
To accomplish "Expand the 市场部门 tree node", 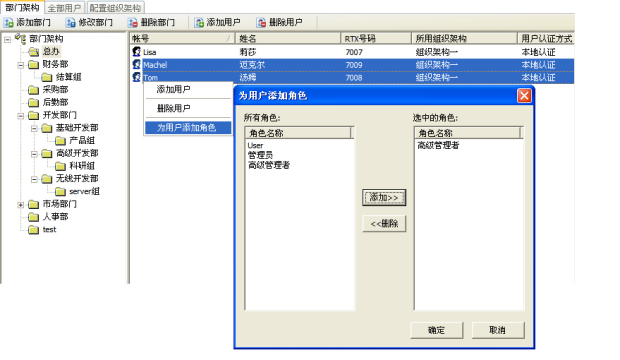I will 21,205.
